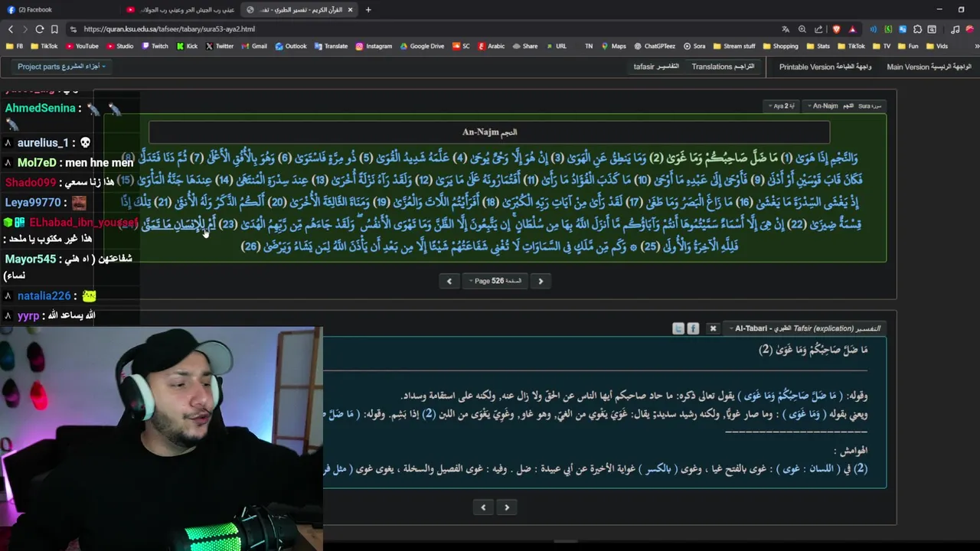Close the Quran tafsir browser tab
This screenshot has width=980, height=551.
tap(351, 10)
